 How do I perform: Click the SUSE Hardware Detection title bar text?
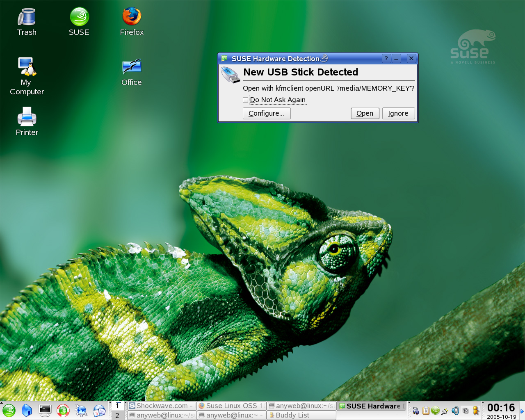(x=276, y=59)
